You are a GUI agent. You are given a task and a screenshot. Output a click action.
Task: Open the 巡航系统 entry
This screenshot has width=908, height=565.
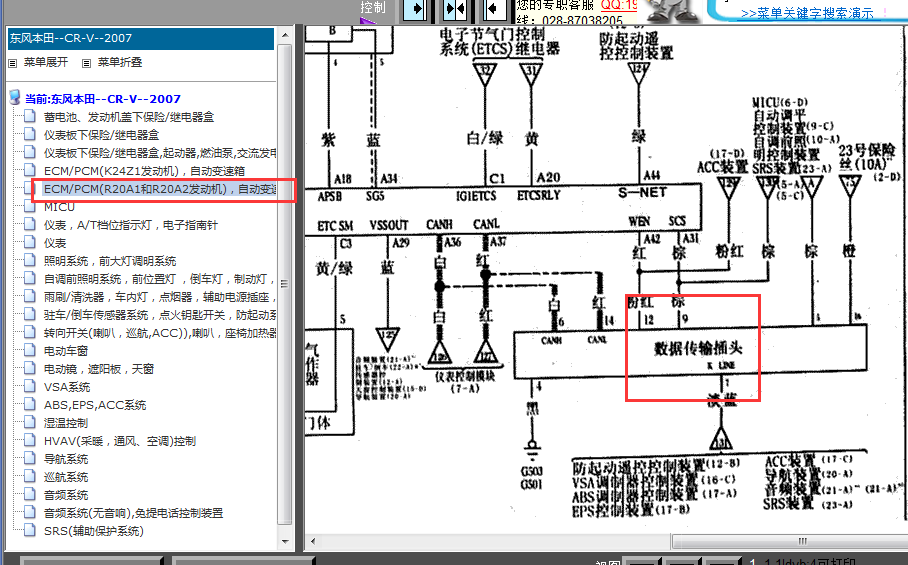(x=66, y=477)
